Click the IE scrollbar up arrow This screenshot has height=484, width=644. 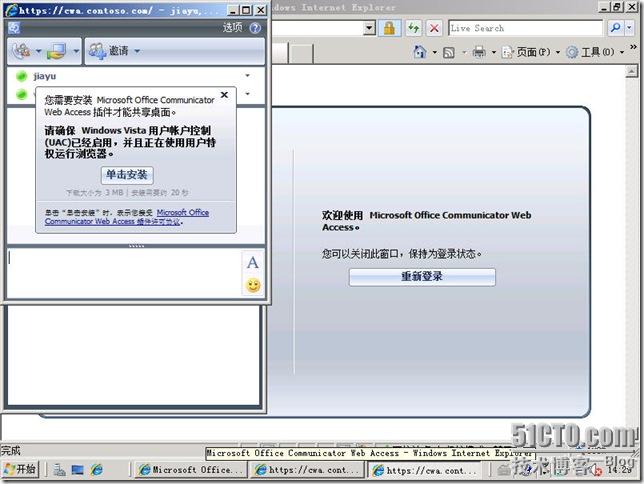click(631, 71)
